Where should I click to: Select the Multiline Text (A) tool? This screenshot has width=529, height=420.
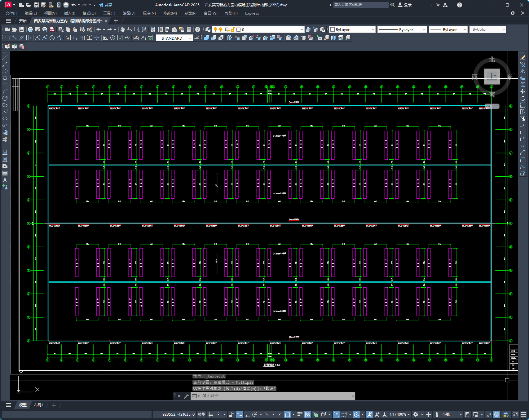click(x=5, y=180)
